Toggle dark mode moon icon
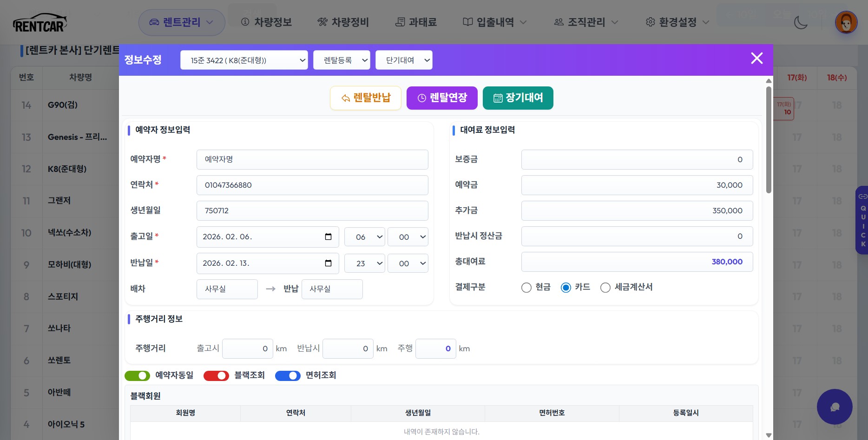Screen dimensions: 868x440 pyautogui.click(x=801, y=22)
